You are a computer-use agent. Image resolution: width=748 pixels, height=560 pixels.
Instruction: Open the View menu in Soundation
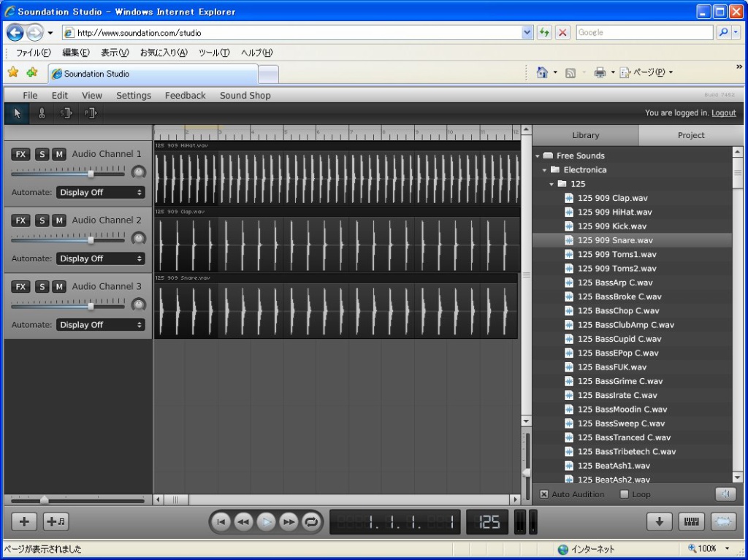pos(92,96)
